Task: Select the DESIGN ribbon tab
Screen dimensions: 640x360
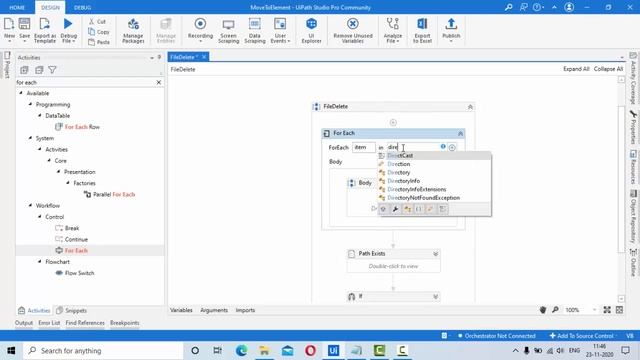Action: (51, 7)
